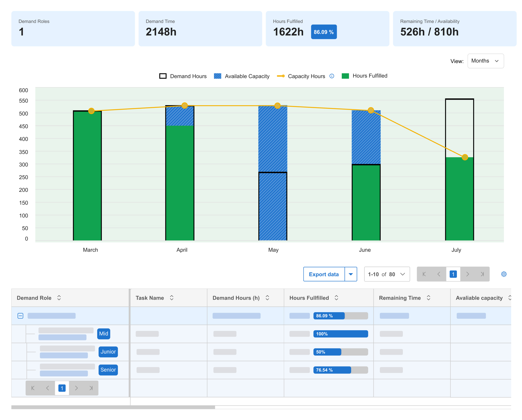Go to next page in top pagination
522x420 pixels.
[x=468, y=274]
